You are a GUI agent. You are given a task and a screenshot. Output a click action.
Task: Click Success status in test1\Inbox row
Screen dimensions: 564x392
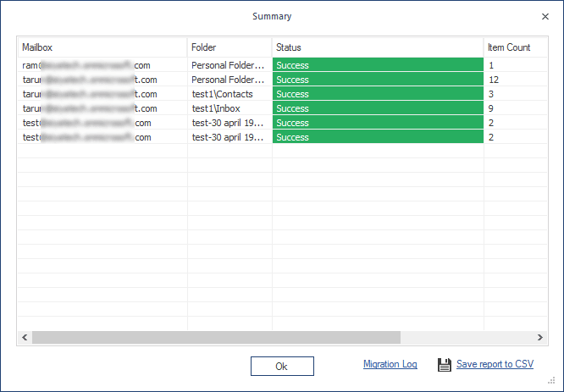pyautogui.click(x=378, y=108)
